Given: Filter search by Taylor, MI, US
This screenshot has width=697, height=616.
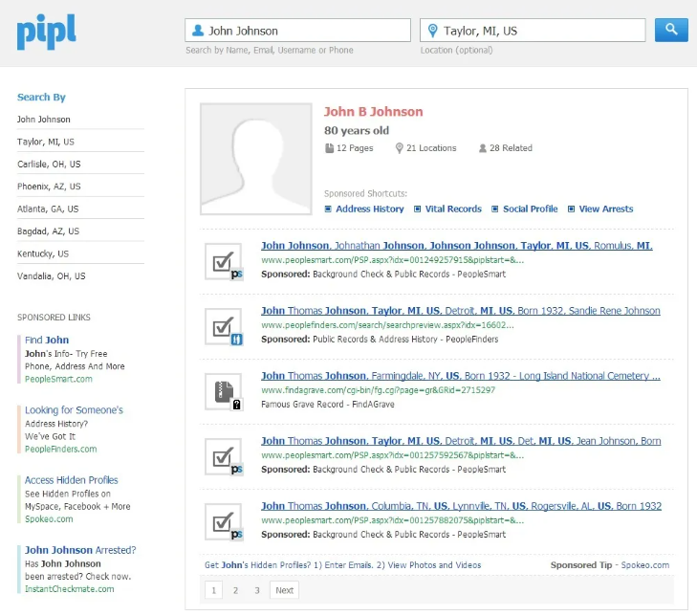Looking at the screenshot, I should 46,142.
